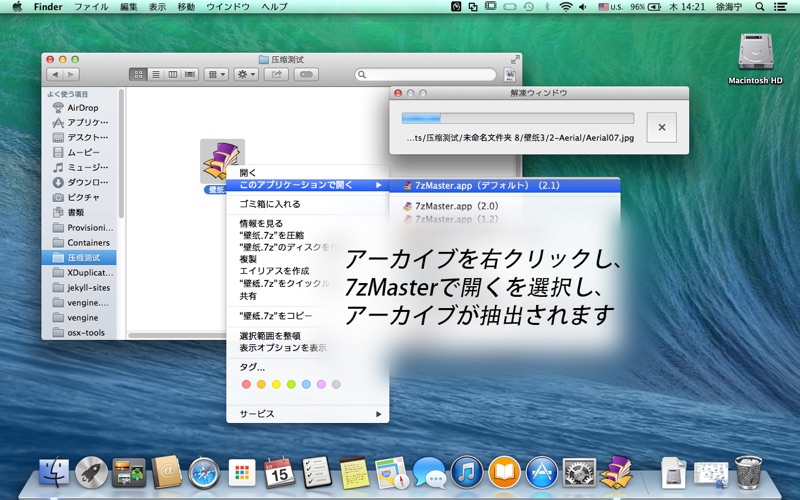This screenshot has width=800, height=500.
Task: Open Contacts address book in Dock
Action: pos(166,472)
